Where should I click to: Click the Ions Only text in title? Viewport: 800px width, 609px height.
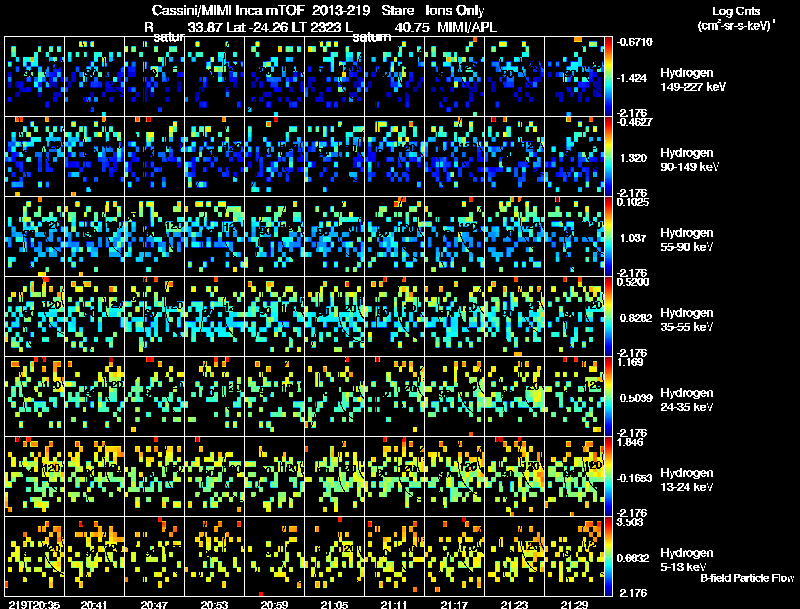(455, 10)
